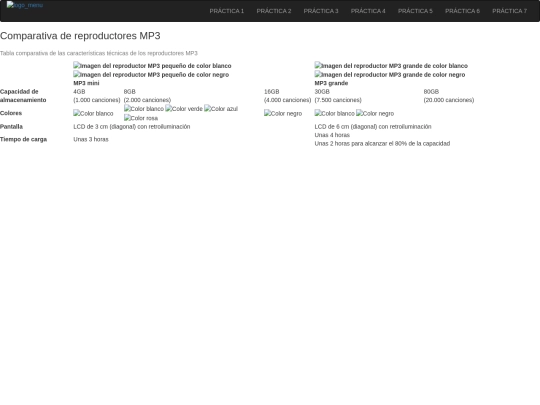Click Colores row header
Viewport: 540px width, 405px height.
point(11,113)
